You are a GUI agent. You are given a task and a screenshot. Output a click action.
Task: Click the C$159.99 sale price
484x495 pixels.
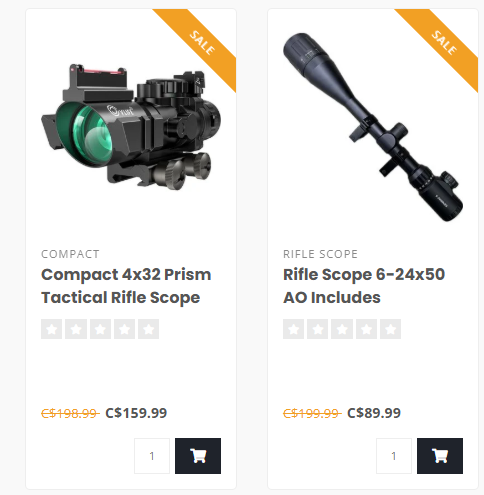[x=136, y=413]
